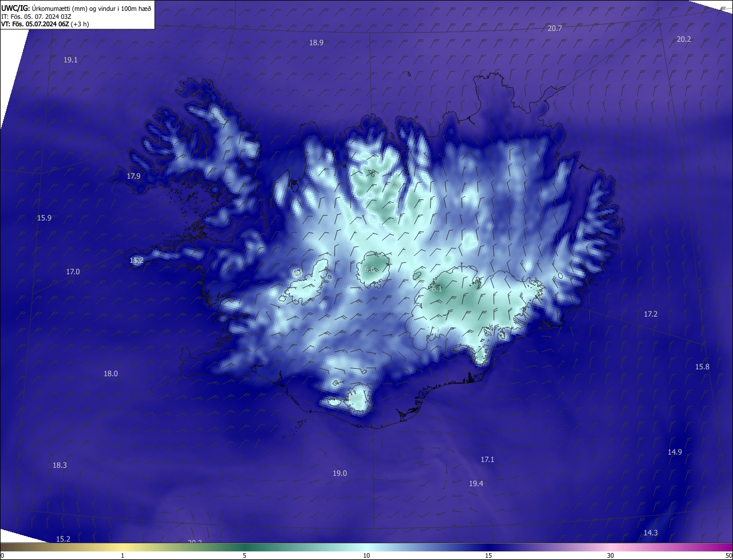Click the 6.6 value on Hofsjökull glacier
This screenshot has width=733, height=560.
(x=369, y=269)
